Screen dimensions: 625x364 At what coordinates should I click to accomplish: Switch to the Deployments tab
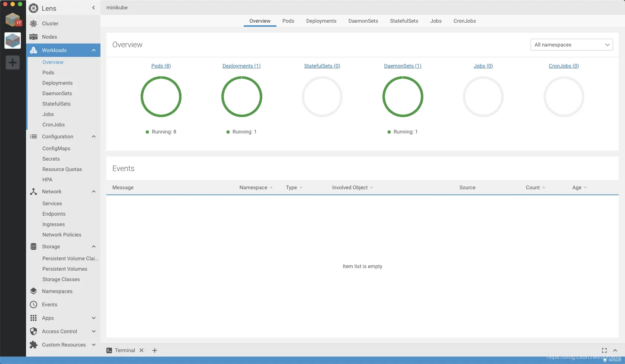point(321,21)
